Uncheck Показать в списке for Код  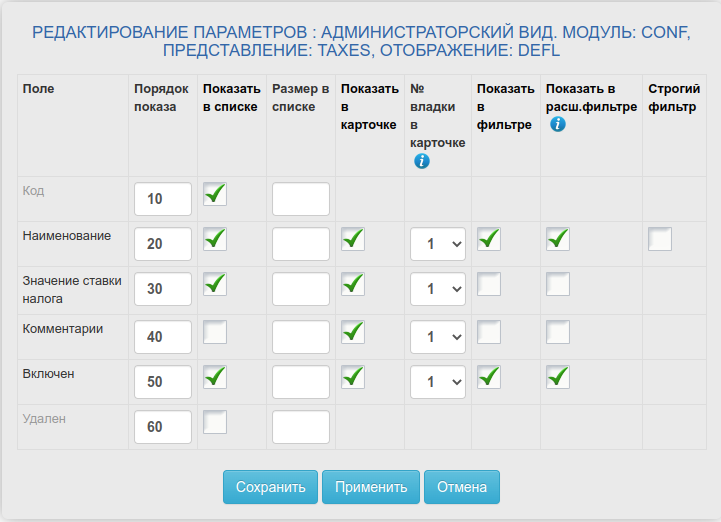click(x=214, y=194)
